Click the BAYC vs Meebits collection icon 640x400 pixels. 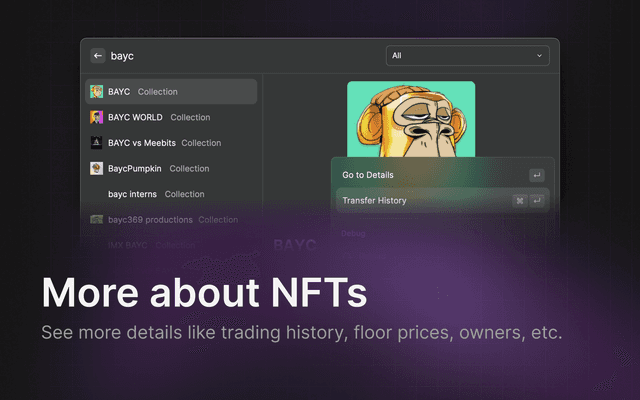click(x=97, y=143)
